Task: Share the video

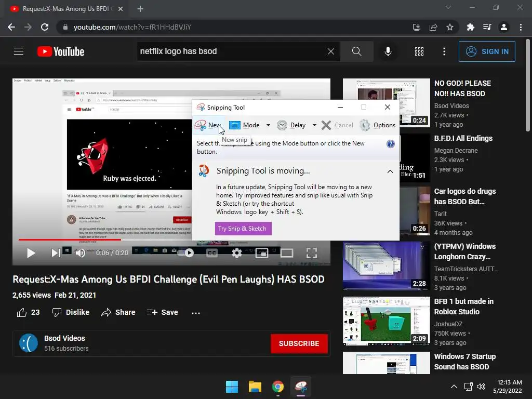Action: point(118,312)
